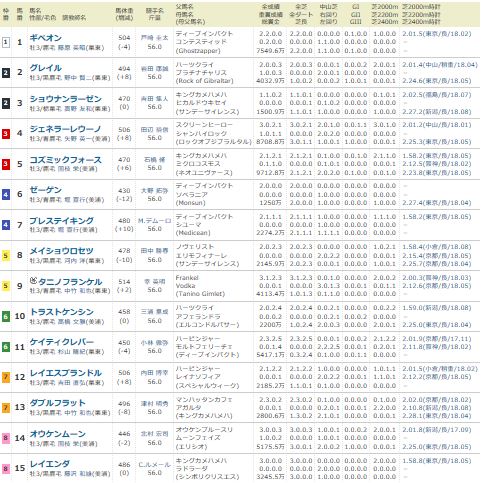Open horse page for ショウナンラーゼン

click(66, 99)
